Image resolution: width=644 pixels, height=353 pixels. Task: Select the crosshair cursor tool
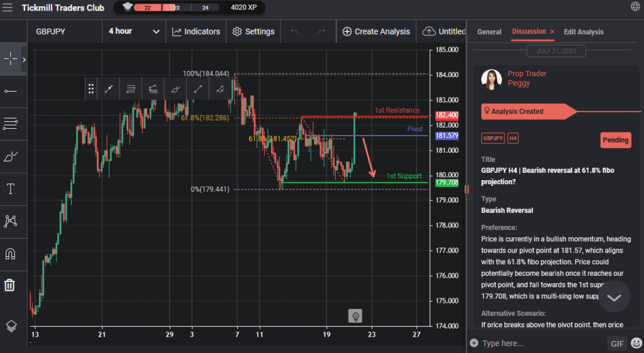pyautogui.click(x=10, y=59)
